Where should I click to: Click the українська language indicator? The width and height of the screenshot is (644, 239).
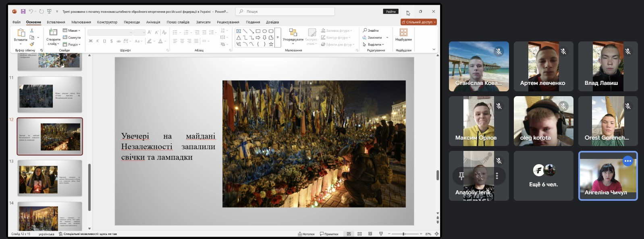click(46, 234)
